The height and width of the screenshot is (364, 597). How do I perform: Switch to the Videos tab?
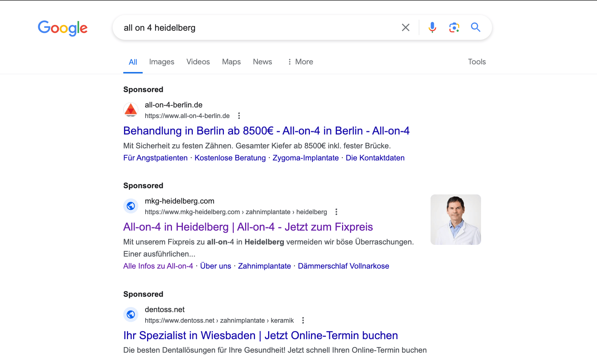tap(198, 62)
